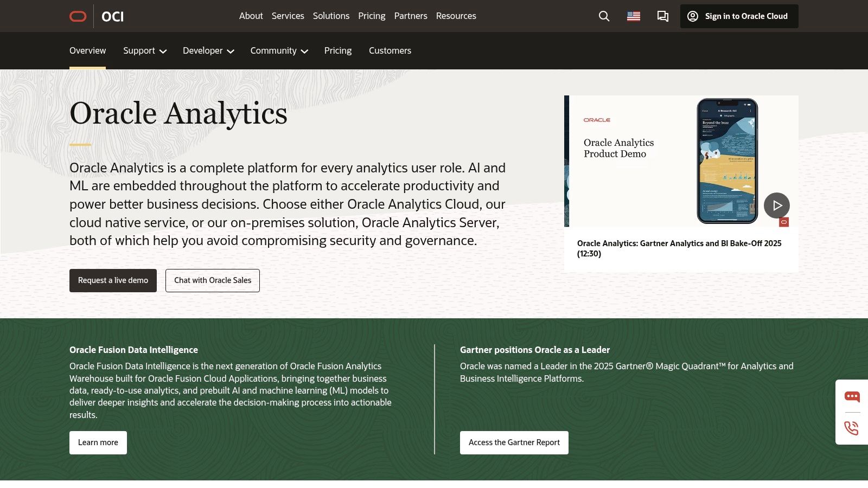This screenshot has width=868, height=488.
Task: Open the About menu
Action: [x=251, y=16]
